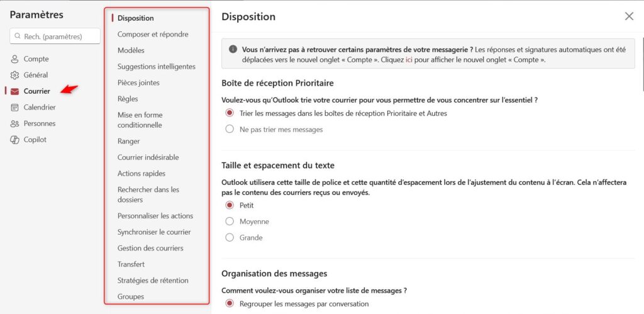
Task: Click the Général gear icon
Action: coord(14,75)
